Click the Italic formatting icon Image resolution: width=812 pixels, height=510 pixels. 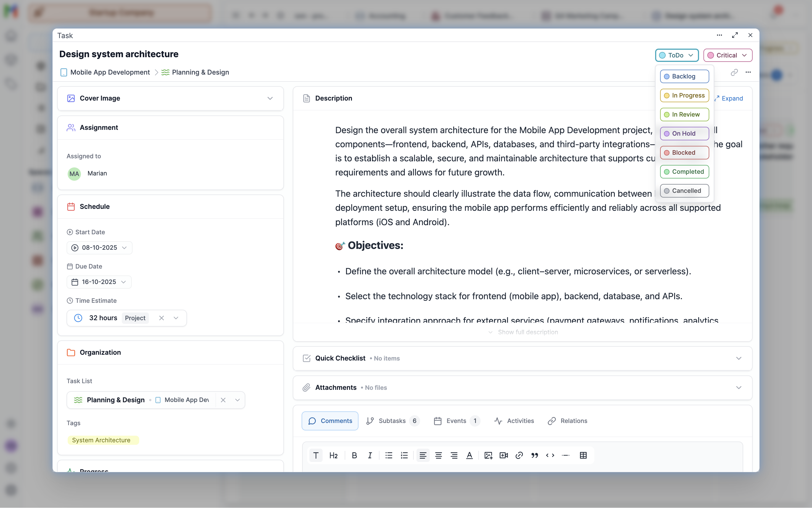click(370, 455)
